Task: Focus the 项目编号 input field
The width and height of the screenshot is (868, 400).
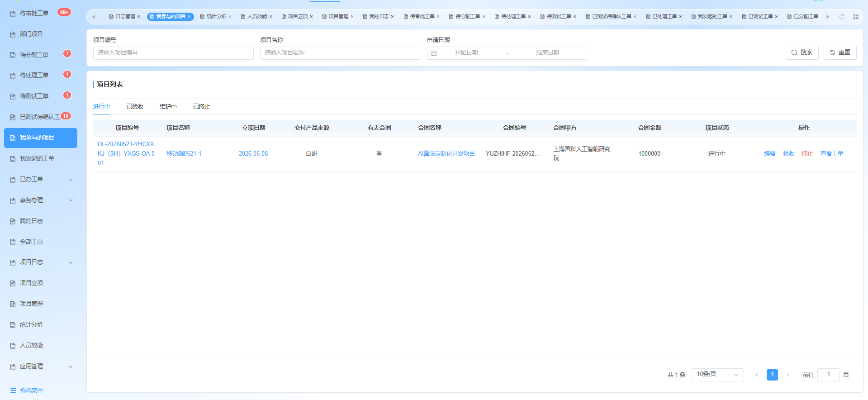Action: click(x=173, y=53)
